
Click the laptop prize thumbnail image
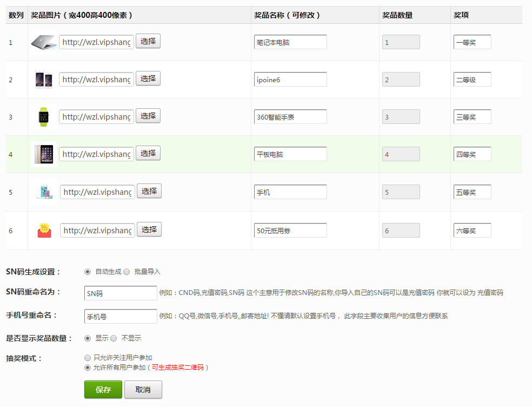[44, 42]
